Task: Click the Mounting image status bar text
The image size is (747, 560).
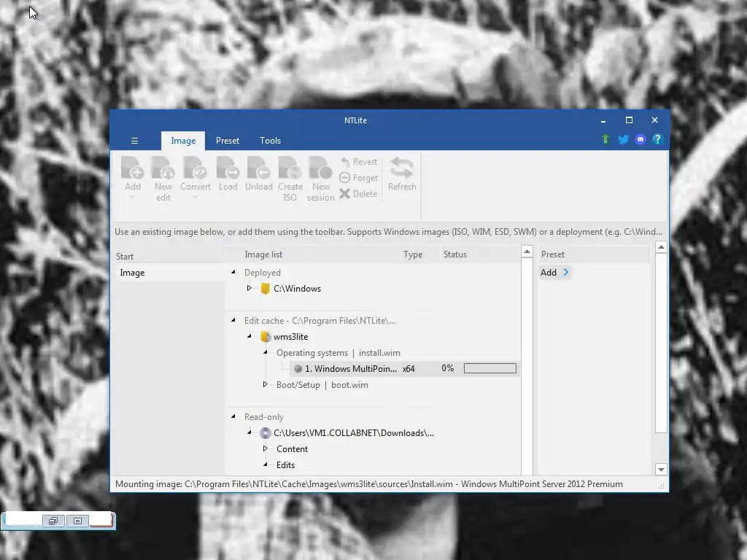Action: (368, 484)
